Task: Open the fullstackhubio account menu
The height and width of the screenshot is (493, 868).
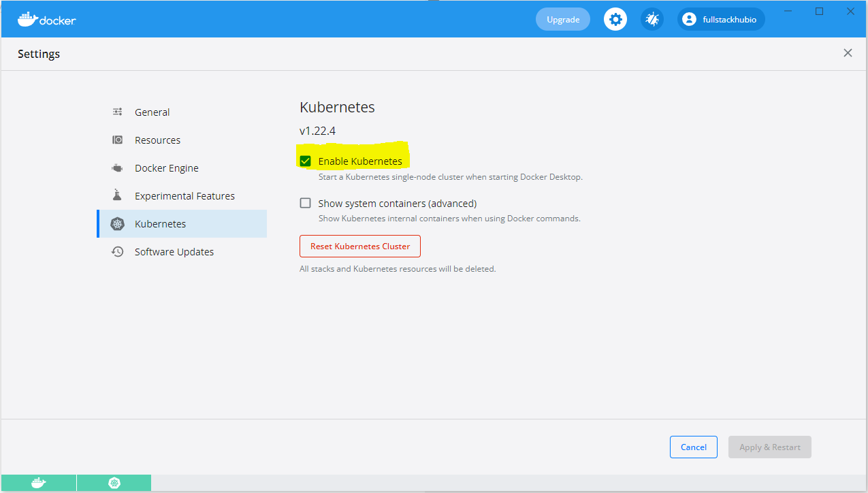Action: tap(721, 19)
